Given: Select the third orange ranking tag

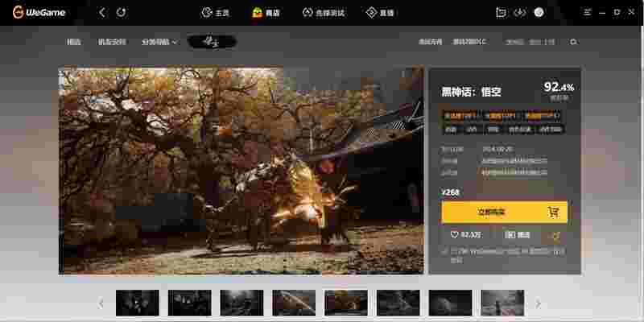Looking at the screenshot, I should (543, 116).
